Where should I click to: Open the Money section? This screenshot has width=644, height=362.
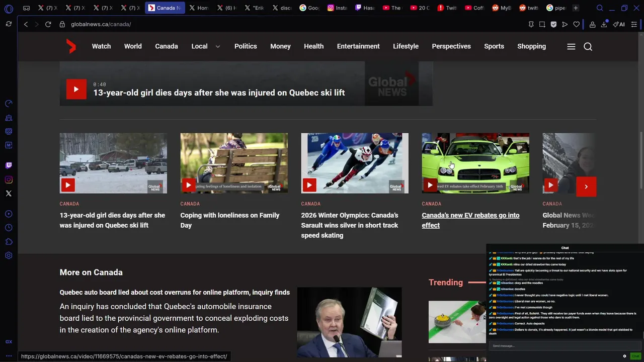click(280, 46)
